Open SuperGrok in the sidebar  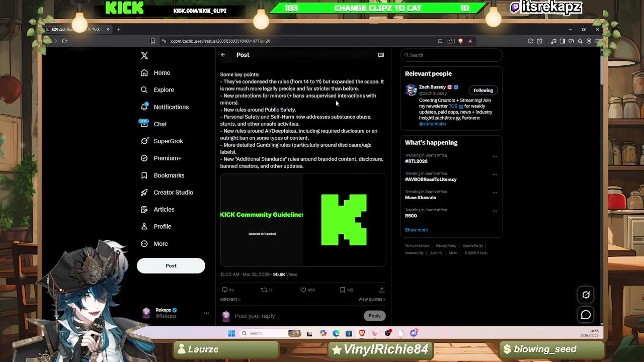point(162,141)
